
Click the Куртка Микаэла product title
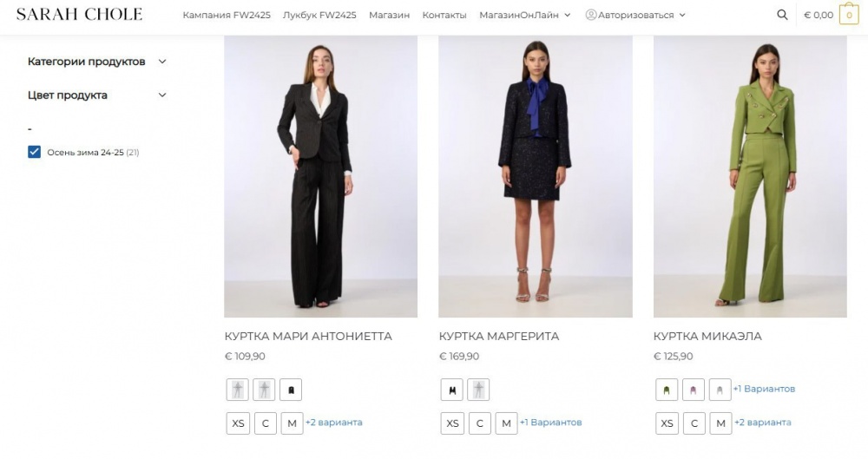point(707,336)
